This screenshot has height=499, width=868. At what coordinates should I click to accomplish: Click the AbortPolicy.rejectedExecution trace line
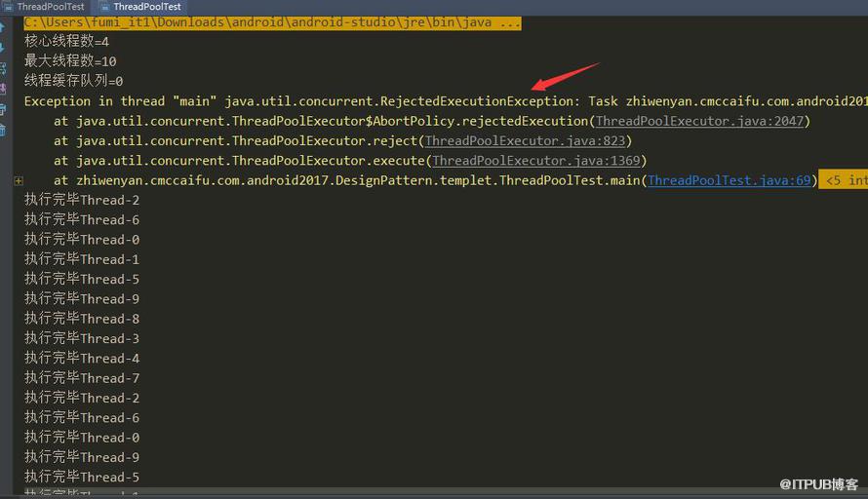(x=432, y=121)
